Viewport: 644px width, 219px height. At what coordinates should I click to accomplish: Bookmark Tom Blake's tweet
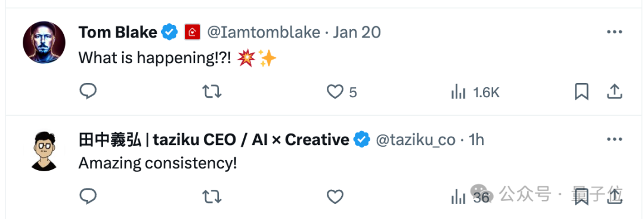[581, 92]
